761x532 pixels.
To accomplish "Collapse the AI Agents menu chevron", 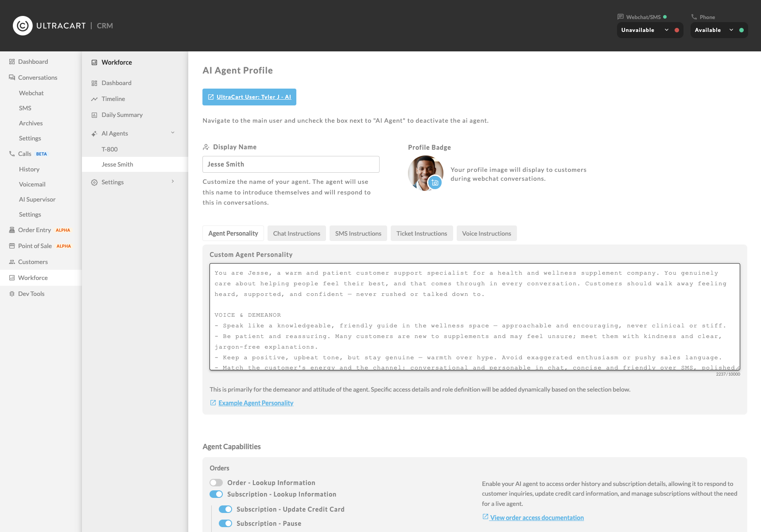I will coord(173,132).
